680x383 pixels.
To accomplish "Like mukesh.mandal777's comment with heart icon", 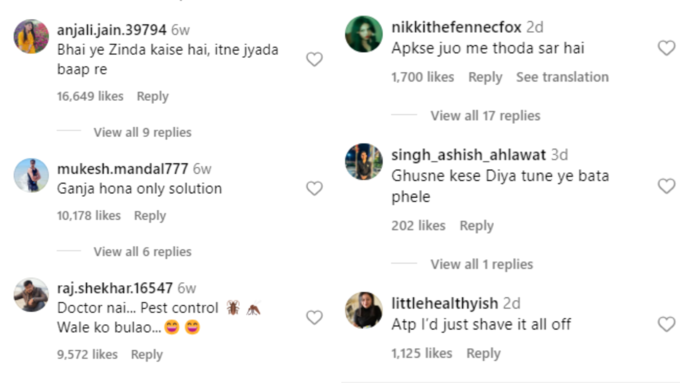I will [314, 188].
